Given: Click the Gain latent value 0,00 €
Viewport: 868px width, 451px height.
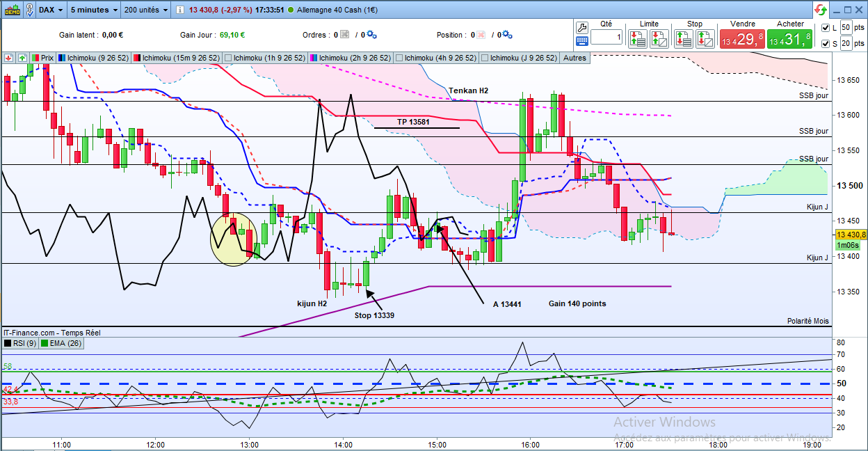Looking at the screenshot, I should coord(112,35).
